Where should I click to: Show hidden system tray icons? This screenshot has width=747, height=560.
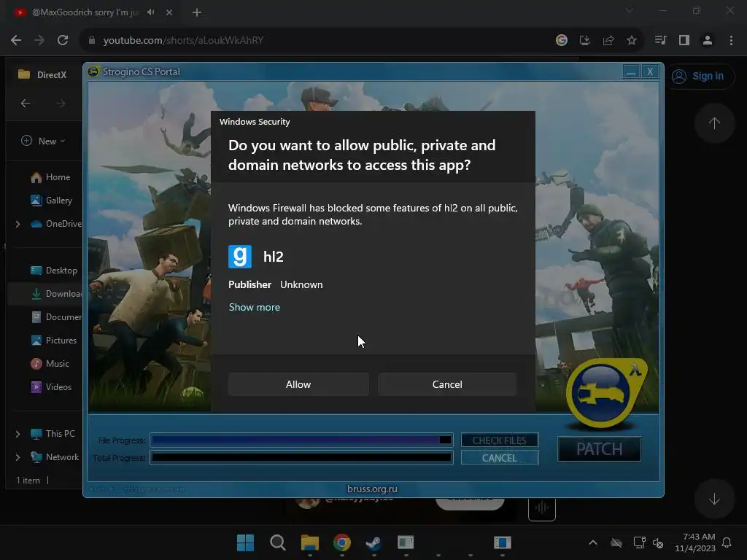(x=592, y=542)
